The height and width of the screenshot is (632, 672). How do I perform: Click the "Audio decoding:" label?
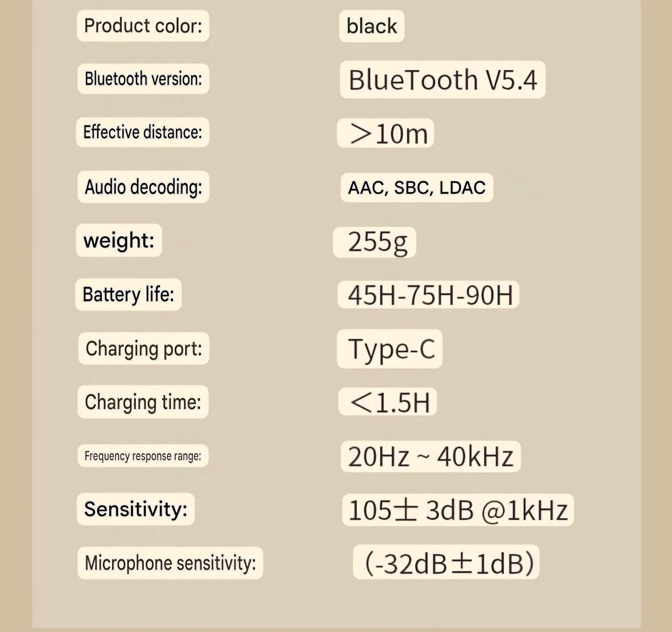[x=143, y=187]
